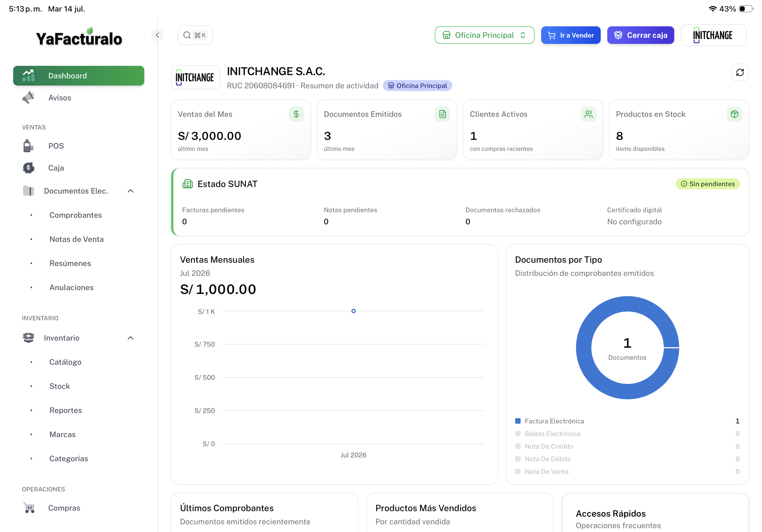Click the POS terminal icon

[x=29, y=146]
